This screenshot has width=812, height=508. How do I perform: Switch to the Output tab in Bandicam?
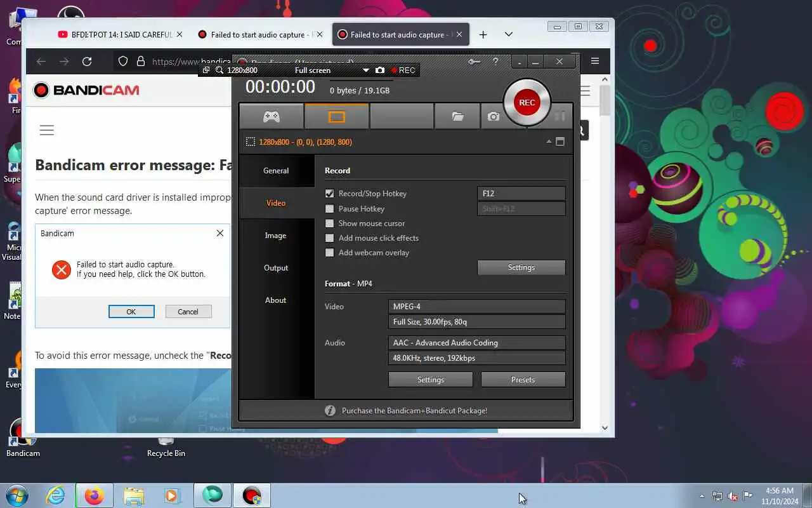click(276, 268)
